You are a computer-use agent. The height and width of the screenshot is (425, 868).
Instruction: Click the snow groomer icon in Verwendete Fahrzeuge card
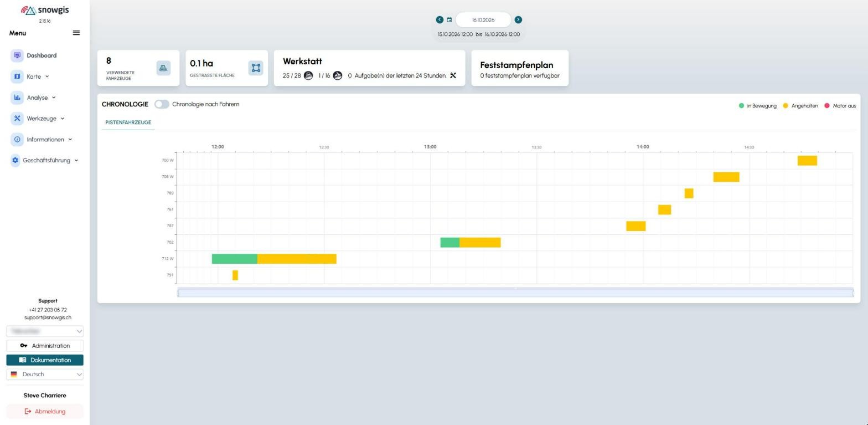[x=163, y=68]
